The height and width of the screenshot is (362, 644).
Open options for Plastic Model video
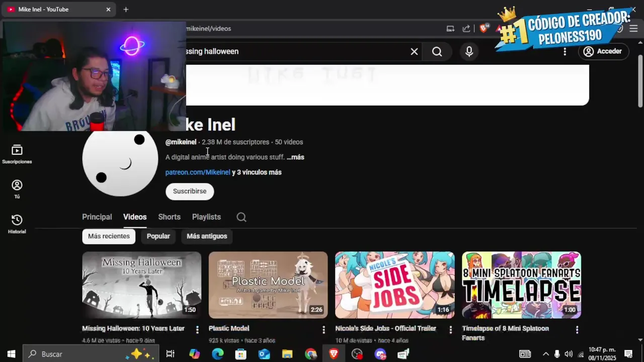[x=324, y=330]
